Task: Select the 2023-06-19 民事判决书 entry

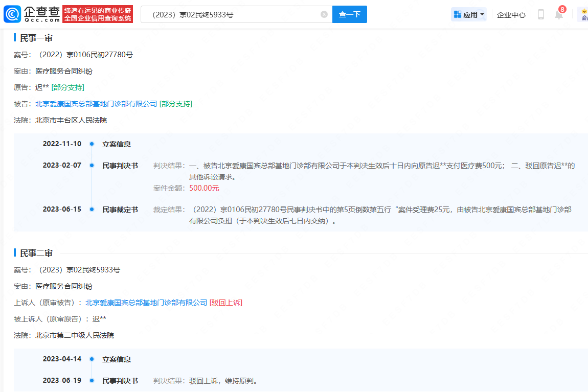Action: coord(120,381)
